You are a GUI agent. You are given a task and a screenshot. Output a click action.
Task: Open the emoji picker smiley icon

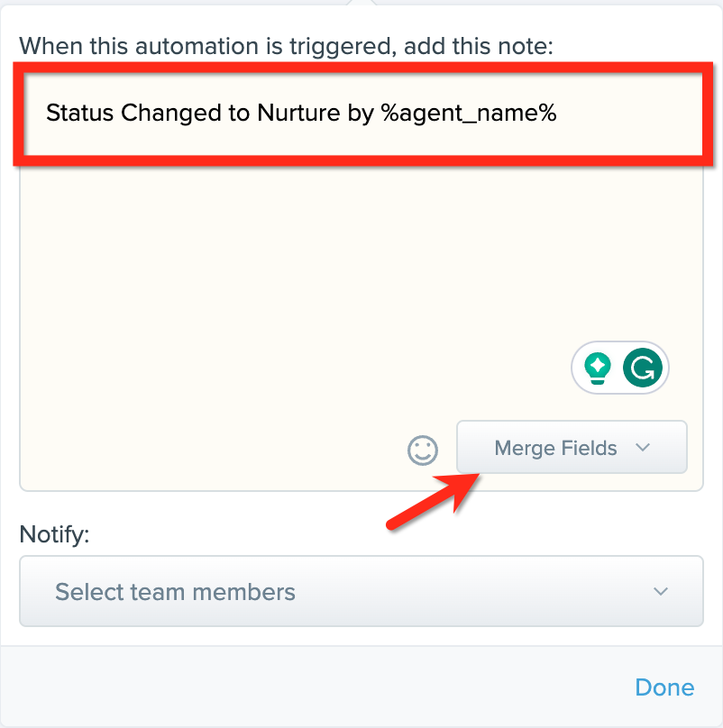[x=423, y=450]
